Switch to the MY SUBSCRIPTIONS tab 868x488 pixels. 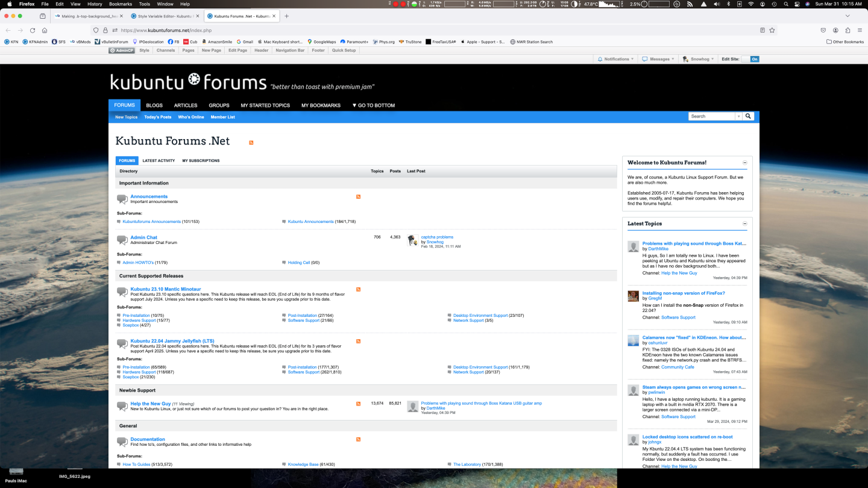pos(201,161)
